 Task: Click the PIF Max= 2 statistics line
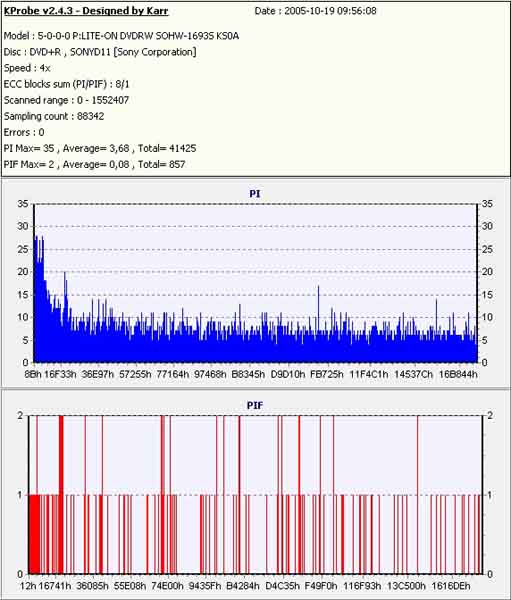point(95,165)
